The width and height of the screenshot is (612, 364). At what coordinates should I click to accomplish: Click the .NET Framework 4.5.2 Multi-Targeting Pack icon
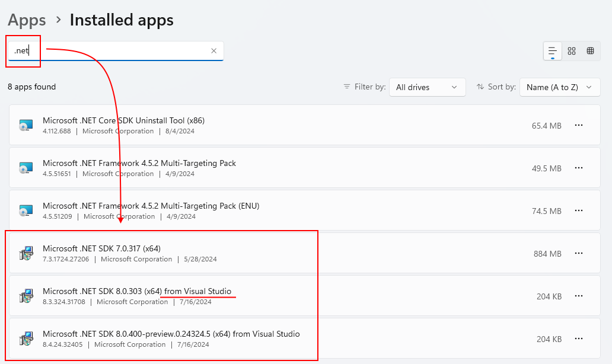25,168
